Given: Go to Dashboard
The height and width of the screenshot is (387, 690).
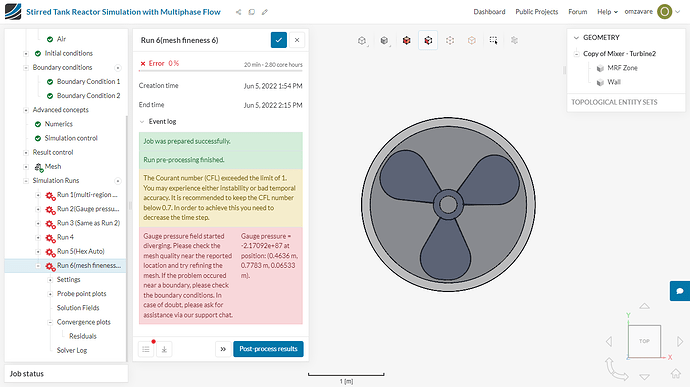Looking at the screenshot, I should [489, 12].
